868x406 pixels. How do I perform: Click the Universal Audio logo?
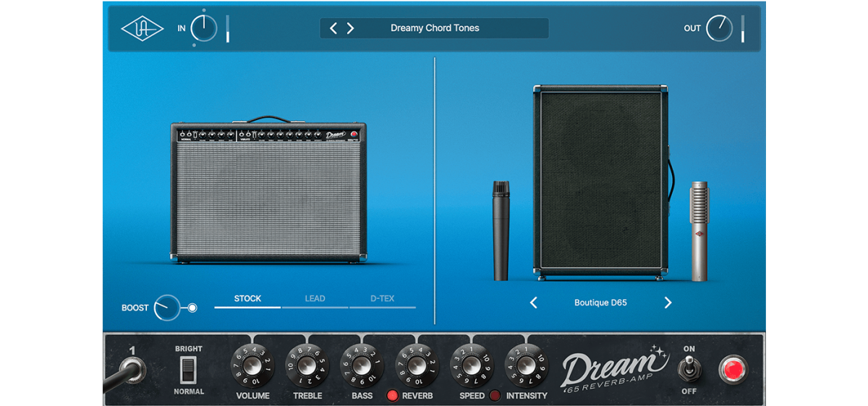point(142,28)
